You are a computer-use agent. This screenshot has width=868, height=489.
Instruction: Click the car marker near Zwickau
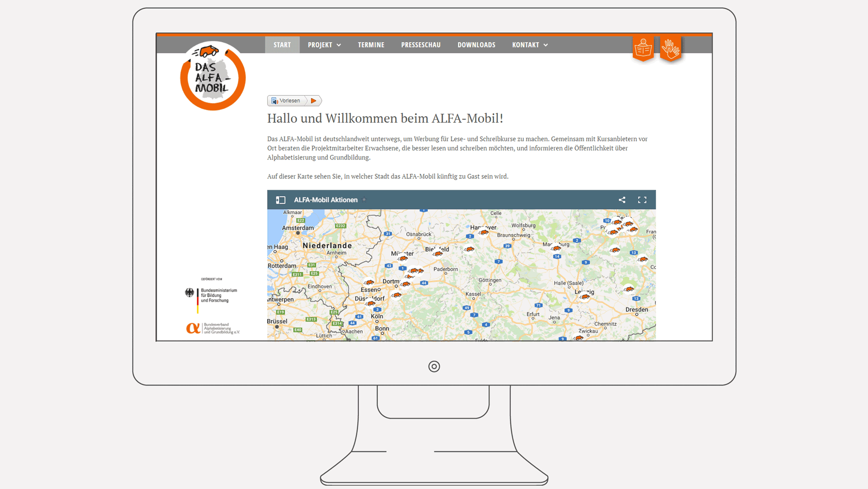579,338
